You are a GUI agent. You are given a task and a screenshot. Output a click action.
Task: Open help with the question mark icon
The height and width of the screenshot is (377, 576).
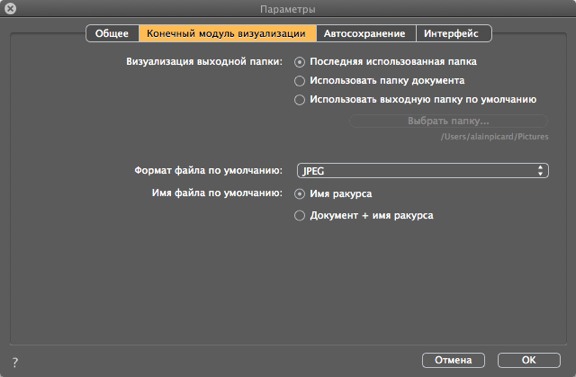click(x=15, y=363)
